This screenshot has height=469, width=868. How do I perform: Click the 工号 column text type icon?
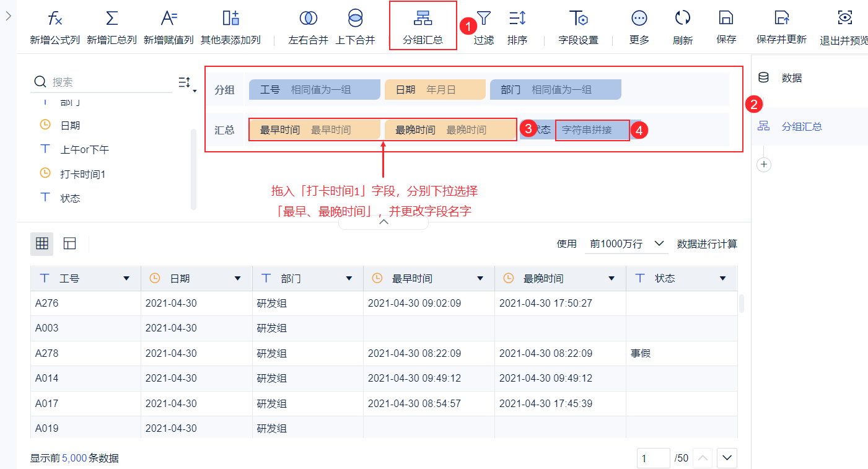pyautogui.click(x=44, y=279)
